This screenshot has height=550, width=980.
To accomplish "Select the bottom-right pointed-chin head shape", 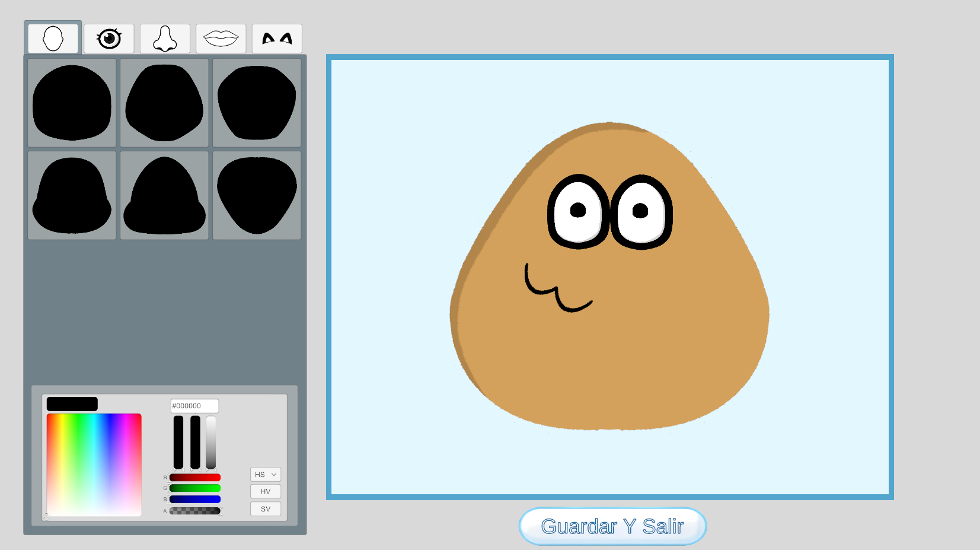I will point(257,195).
